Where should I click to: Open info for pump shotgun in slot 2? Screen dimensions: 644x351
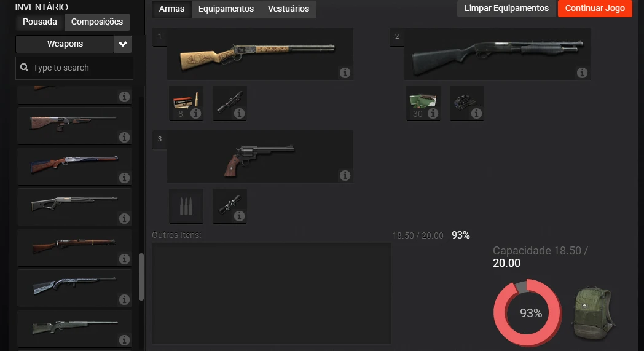582,73
